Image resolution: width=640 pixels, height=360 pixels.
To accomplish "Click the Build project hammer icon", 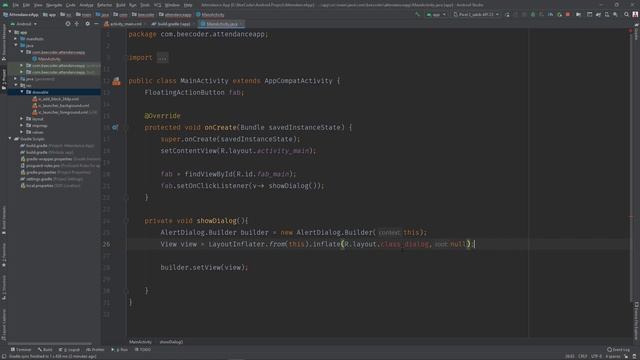I will 417,15.
